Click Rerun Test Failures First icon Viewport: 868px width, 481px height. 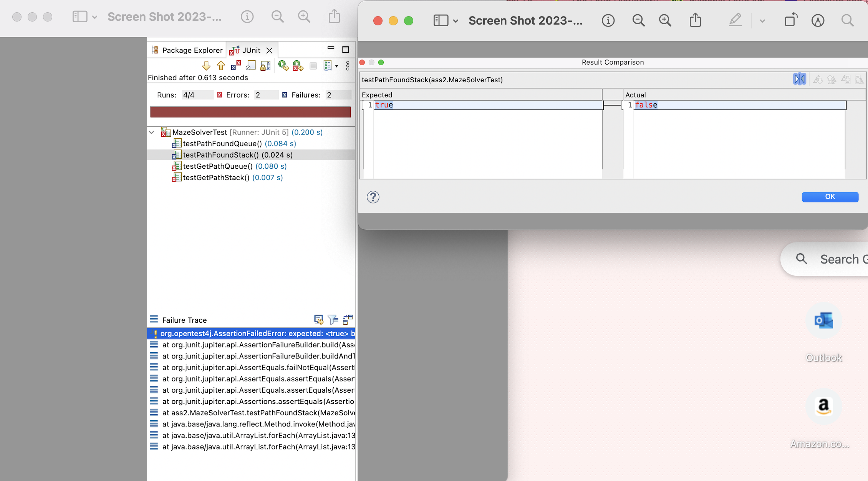[298, 66]
